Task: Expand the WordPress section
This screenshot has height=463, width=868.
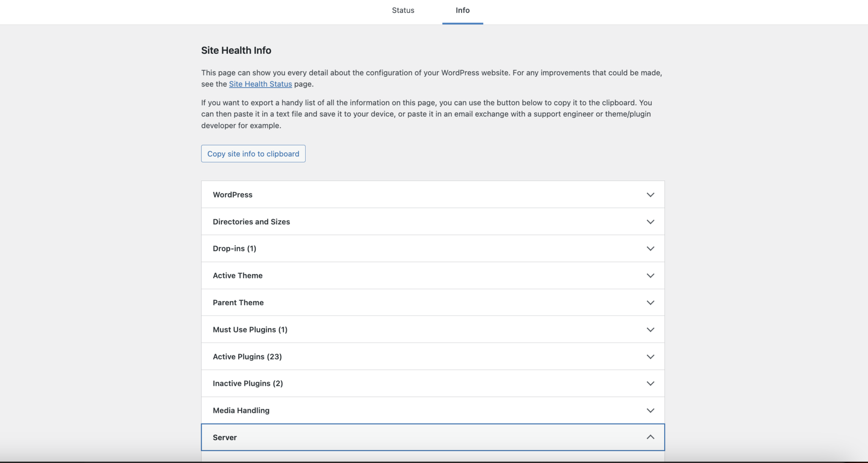Action: click(432, 195)
